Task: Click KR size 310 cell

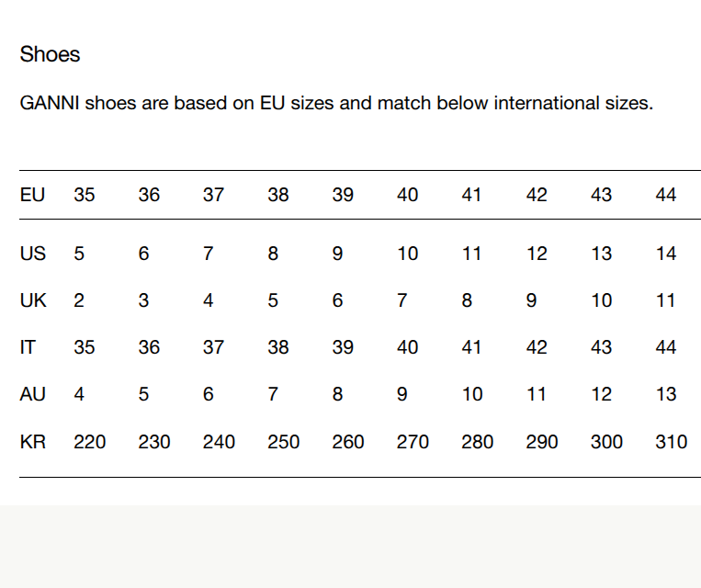Action: pos(672,442)
